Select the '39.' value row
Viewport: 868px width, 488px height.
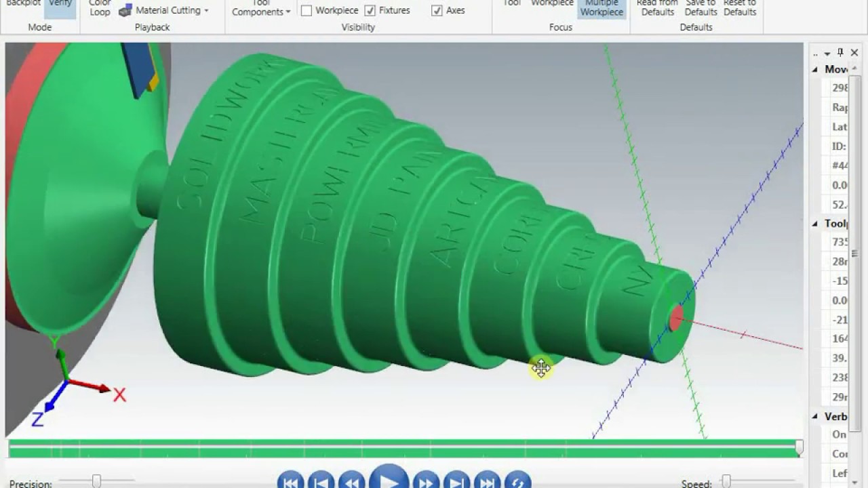tap(836, 358)
